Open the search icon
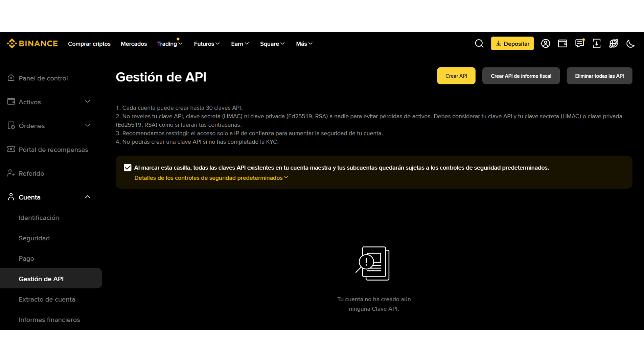Screen dimensions: 644x362 coord(479,43)
